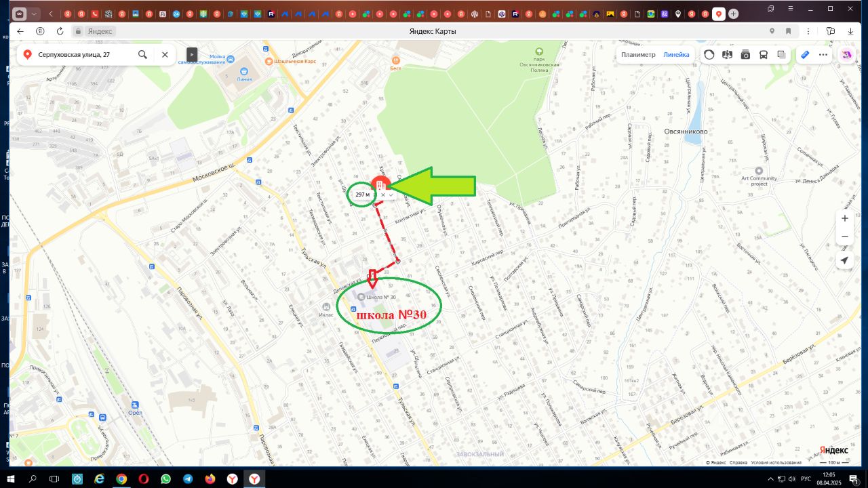Viewport: 868px width, 488px height.
Task: Reload the page with the refresh button
Action: pyautogui.click(x=60, y=31)
